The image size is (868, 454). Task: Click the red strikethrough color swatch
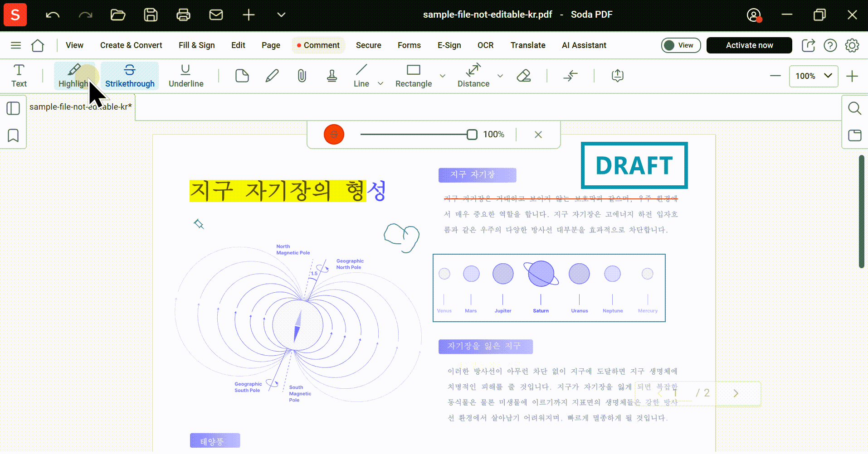[x=334, y=135]
